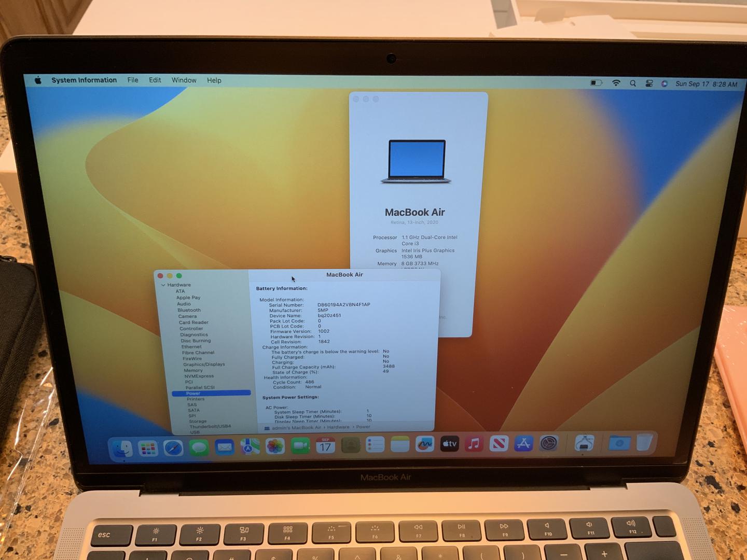Viewport: 747px width, 560px height.
Task: Open Finder from the Dock
Action: tap(122, 449)
